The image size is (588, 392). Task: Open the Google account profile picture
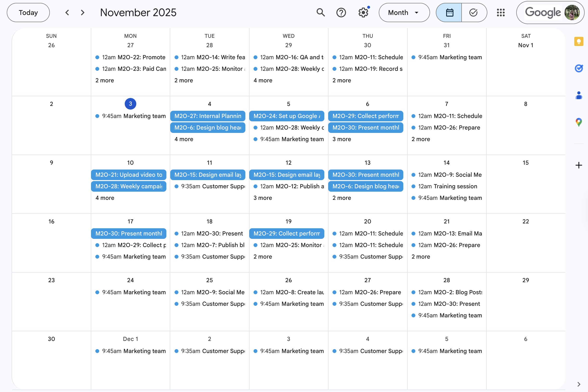point(572,13)
